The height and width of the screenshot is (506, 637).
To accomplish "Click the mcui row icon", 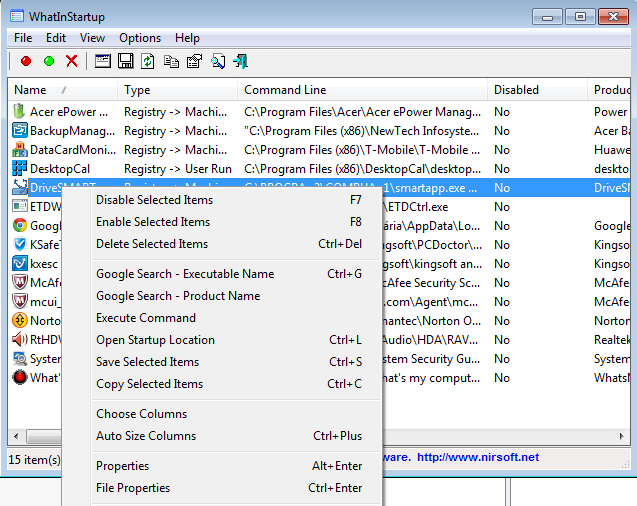I will pyautogui.click(x=20, y=301).
